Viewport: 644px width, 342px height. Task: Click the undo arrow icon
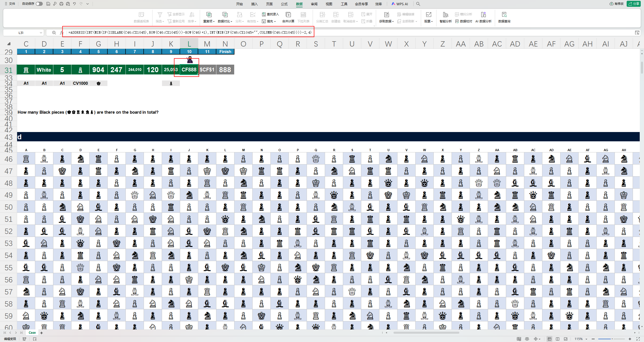[x=74, y=4]
